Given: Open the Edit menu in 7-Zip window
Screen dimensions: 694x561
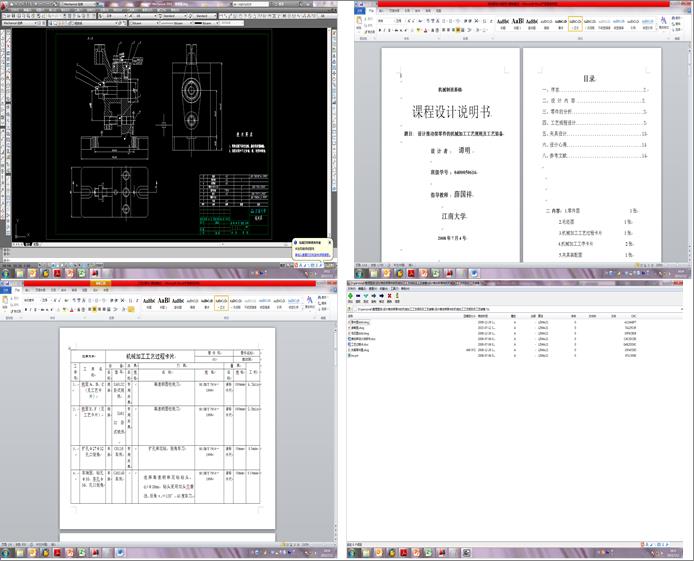Looking at the screenshot, I should click(362, 288).
